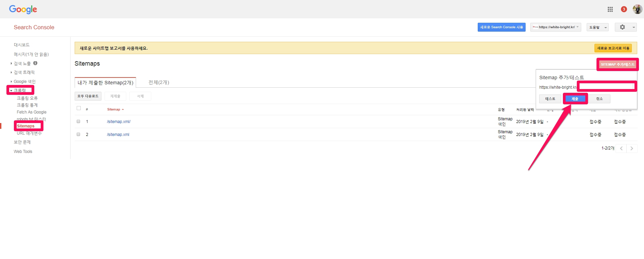Switch to the 전체(2개) tab
Viewport: 644px width, 259px height.
click(x=159, y=83)
